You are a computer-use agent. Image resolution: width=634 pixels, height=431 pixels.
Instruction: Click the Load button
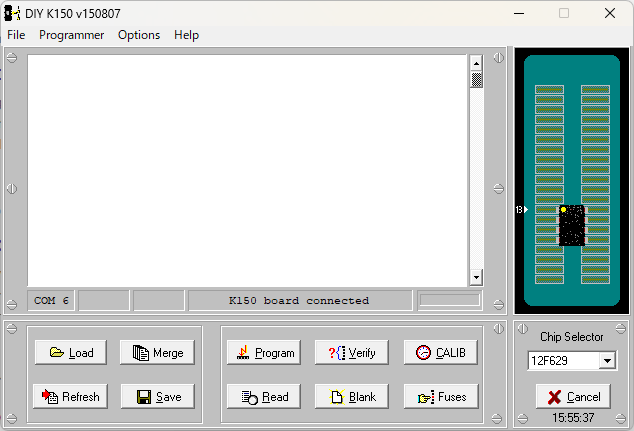[71, 353]
